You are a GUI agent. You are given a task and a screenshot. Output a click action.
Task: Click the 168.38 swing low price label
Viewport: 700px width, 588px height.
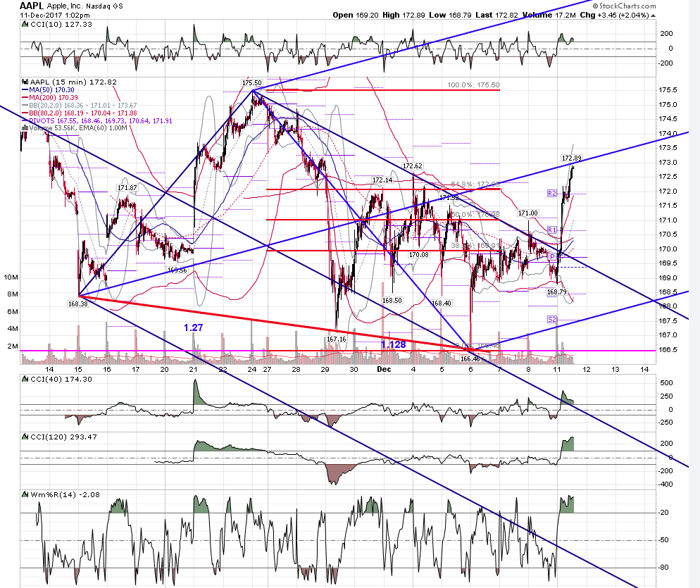click(x=78, y=304)
